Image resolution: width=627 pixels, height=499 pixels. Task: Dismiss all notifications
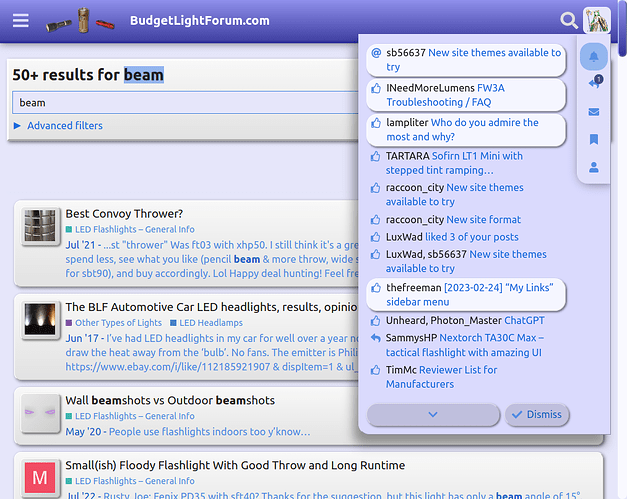click(537, 415)
